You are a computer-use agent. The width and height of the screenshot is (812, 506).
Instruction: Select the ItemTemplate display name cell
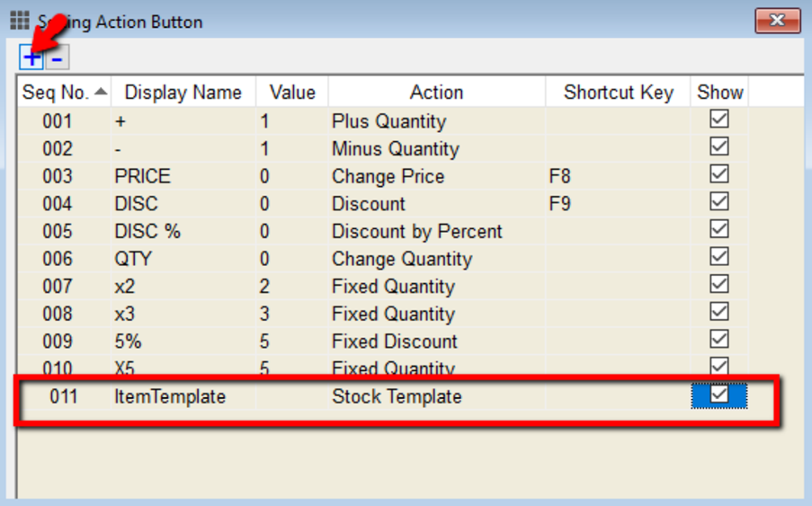click(170, 396)
